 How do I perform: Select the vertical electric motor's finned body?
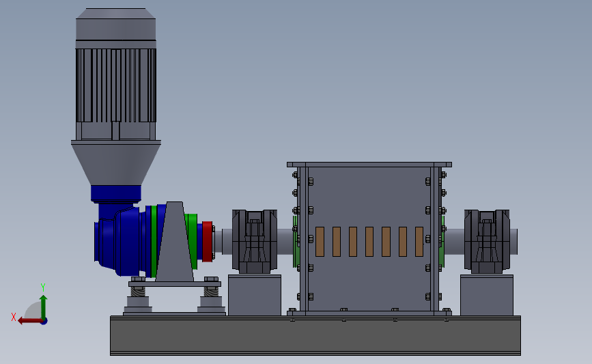(x=116, y=85)
